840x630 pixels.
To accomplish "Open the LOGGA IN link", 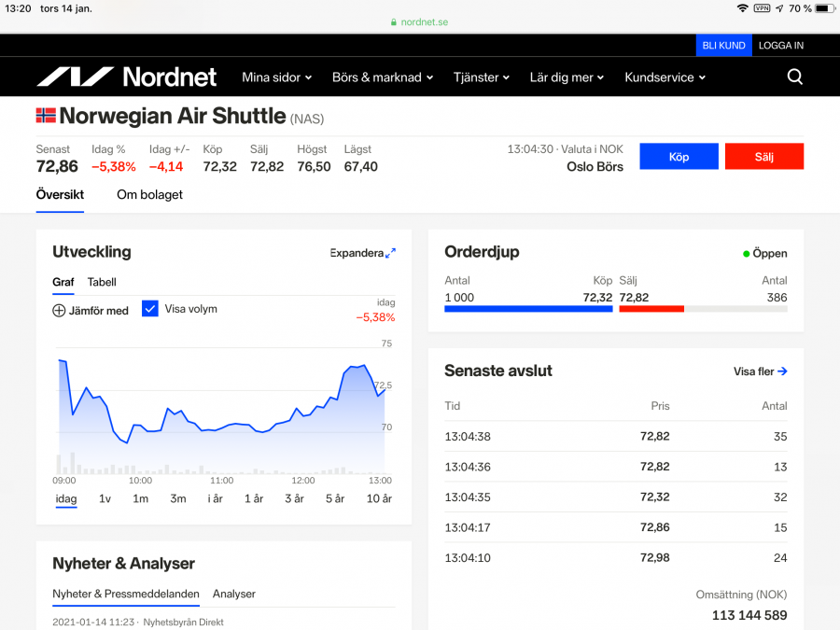I will (x=780, y=45).
